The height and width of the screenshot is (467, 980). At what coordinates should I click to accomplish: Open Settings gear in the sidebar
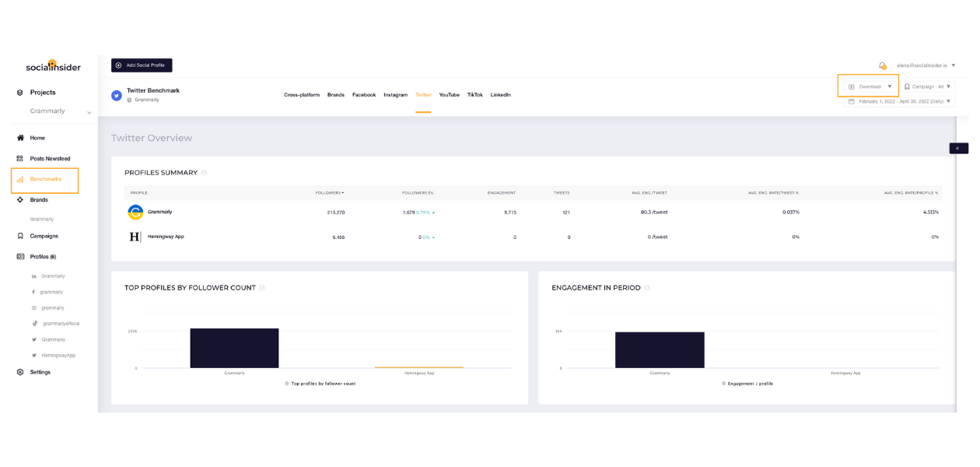[x=20, y=372]
